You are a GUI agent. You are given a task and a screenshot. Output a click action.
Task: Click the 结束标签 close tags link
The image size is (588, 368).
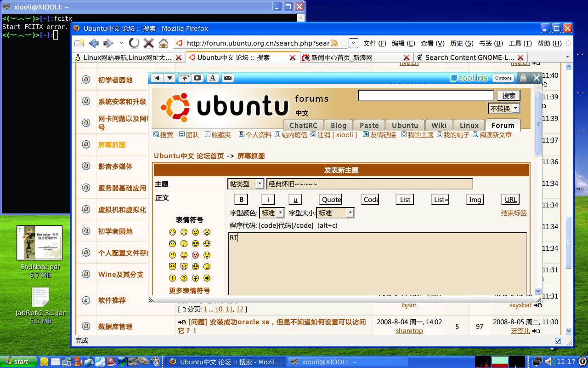[514, 213]
